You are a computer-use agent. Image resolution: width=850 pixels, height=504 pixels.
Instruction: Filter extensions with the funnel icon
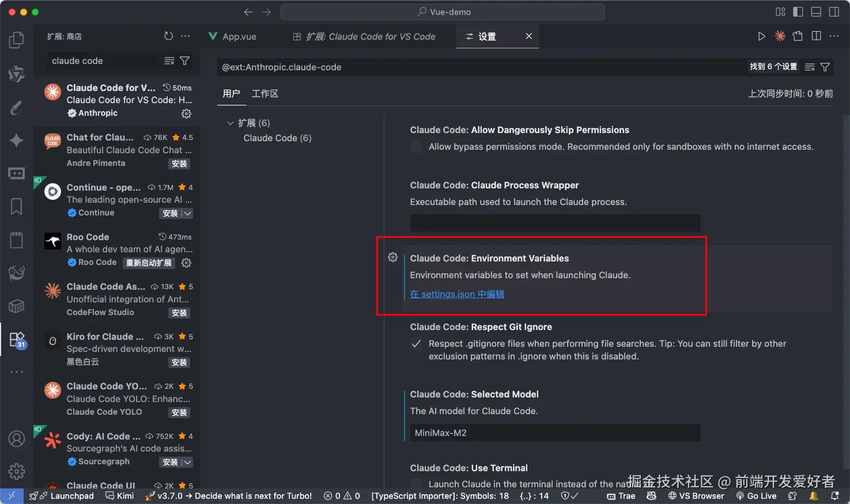(x=185, y=61)
